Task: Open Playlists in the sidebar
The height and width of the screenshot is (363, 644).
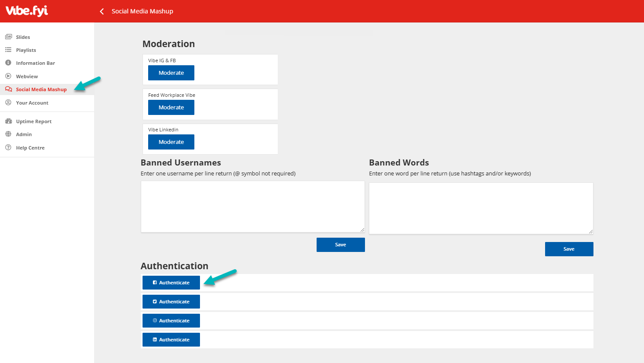Action: [26, 50]
